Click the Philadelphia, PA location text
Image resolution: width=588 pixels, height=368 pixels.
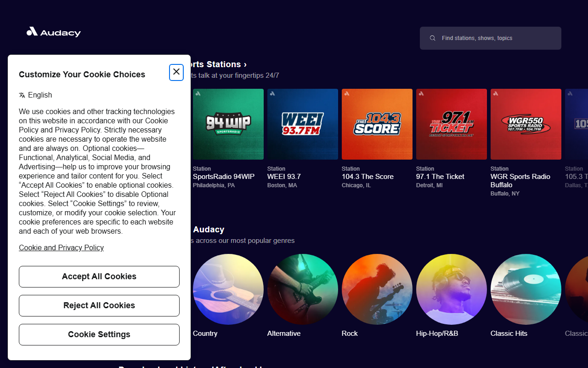pyautogui.click(x=214, y=185)
